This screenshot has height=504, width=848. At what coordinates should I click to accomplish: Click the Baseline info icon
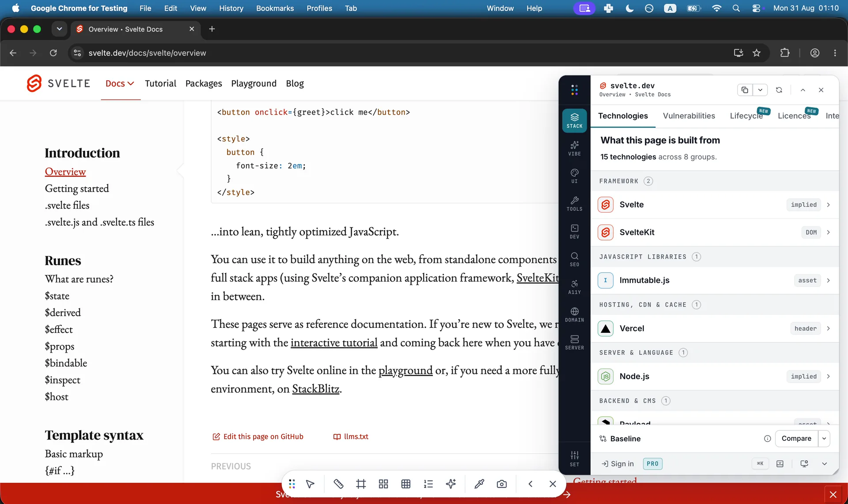pyautogui.click(x=768, y=439)
